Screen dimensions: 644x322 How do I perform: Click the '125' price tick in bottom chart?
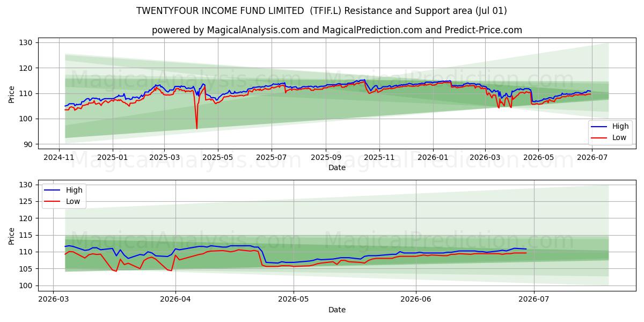(26, 201)
